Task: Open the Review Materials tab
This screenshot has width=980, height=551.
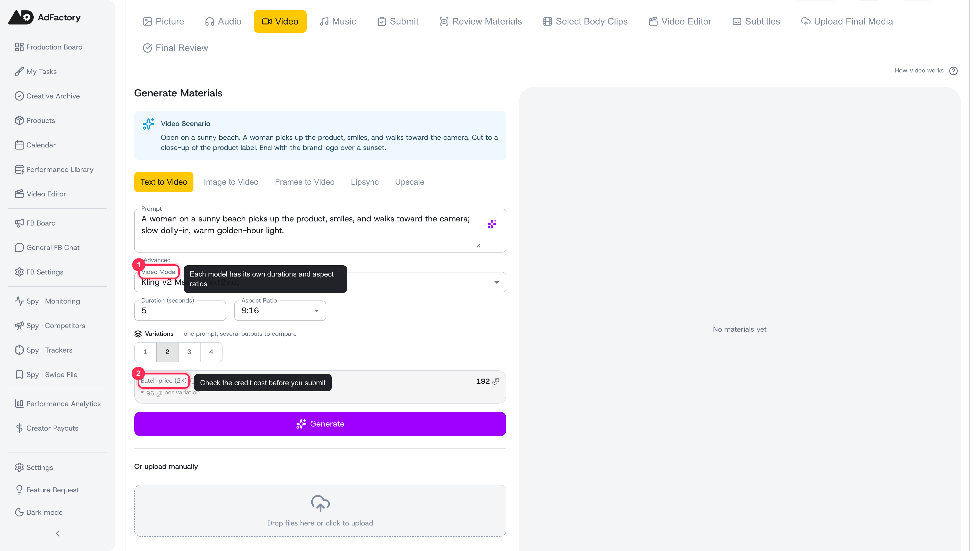Action: pyautogui.click(x=481, y=21)
